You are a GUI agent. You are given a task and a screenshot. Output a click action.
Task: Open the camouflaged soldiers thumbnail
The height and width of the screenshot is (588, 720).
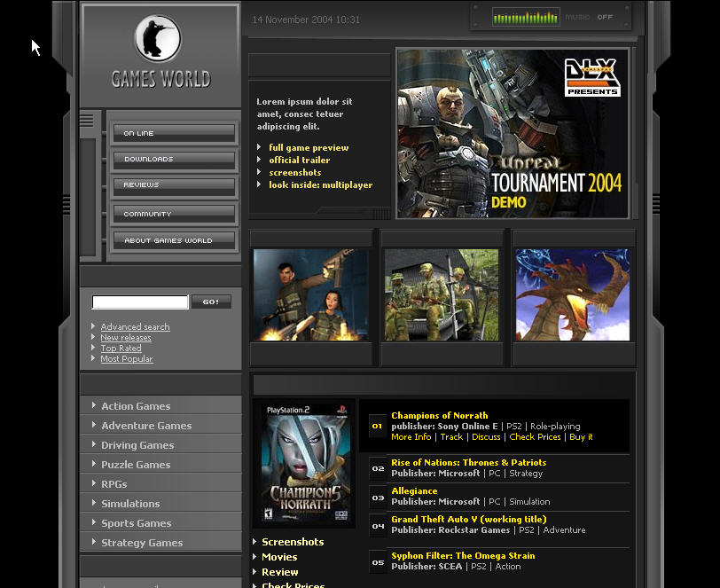(442, 295)
